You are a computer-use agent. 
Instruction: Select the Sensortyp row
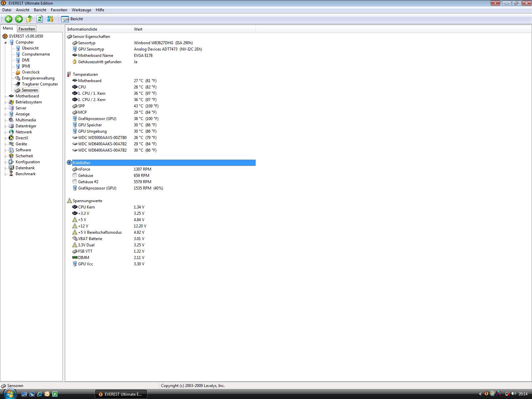coord(161,43)
